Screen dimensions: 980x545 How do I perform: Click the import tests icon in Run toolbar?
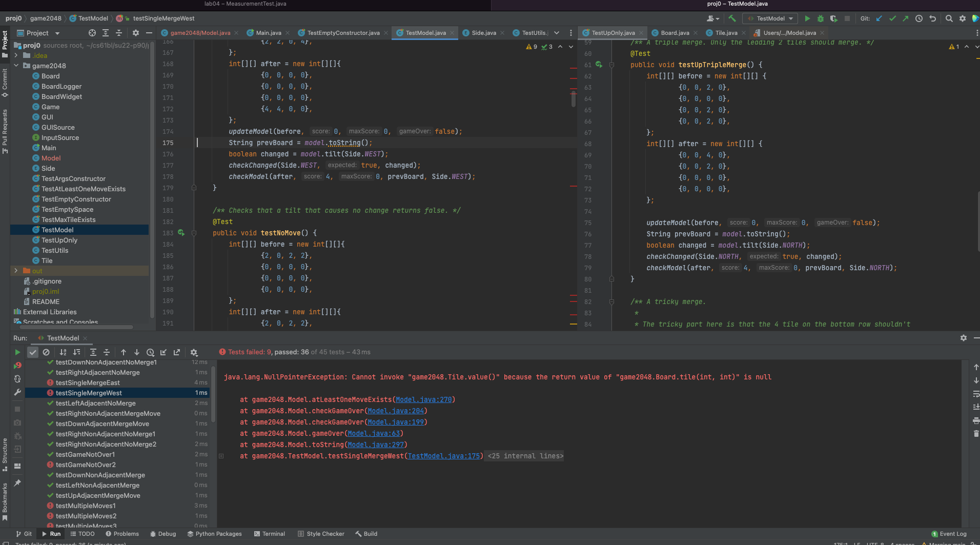point(164,352)
